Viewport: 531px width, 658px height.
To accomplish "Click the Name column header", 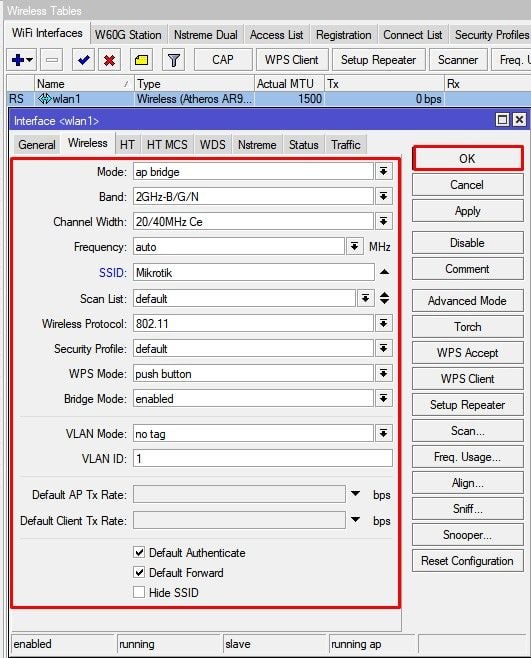I will (x=83, y=84).
